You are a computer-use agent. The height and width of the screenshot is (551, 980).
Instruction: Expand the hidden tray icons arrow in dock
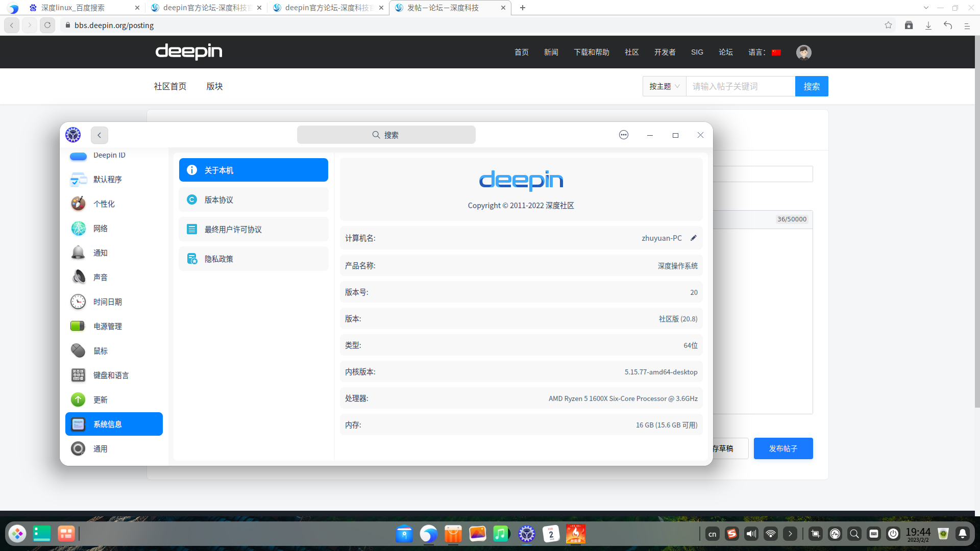pyautogui.click(x=790, y=534)
